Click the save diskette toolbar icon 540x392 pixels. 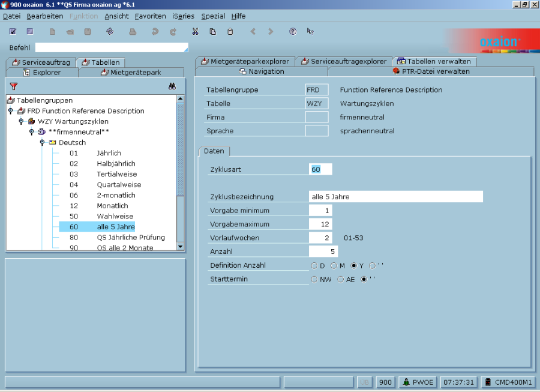[x=88, y=32]
